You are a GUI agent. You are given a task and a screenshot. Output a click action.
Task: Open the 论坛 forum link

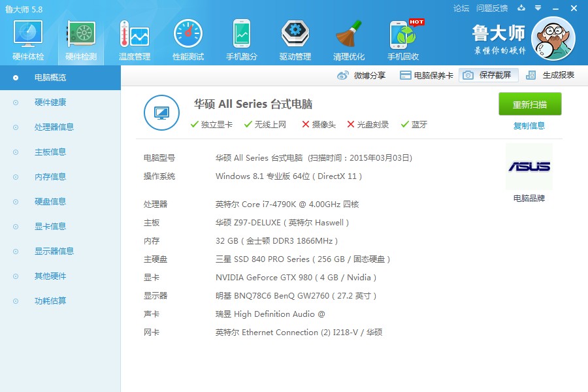coord(461,8)
